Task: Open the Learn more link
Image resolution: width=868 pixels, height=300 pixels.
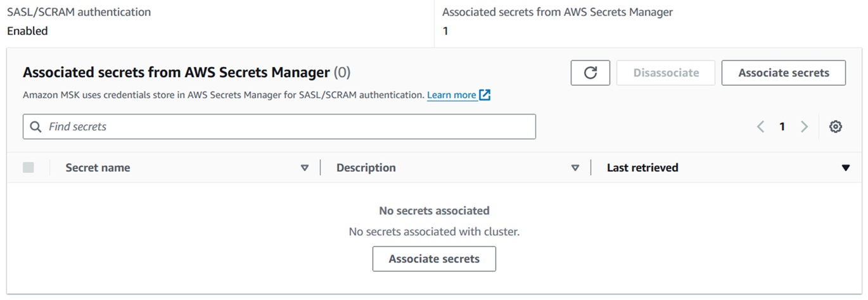Action: [x=451, y=95]
